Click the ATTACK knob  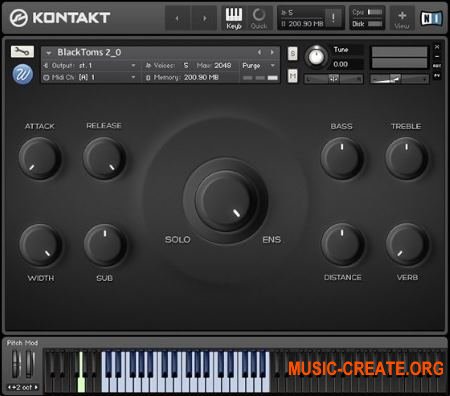pyautogui.click(x=40, y=159)
